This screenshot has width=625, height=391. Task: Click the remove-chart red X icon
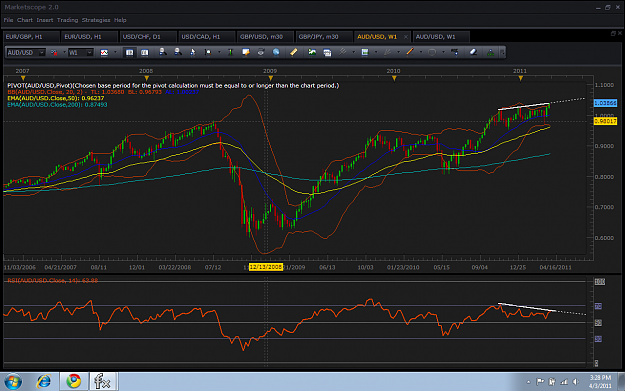click(x=54, y=52)
